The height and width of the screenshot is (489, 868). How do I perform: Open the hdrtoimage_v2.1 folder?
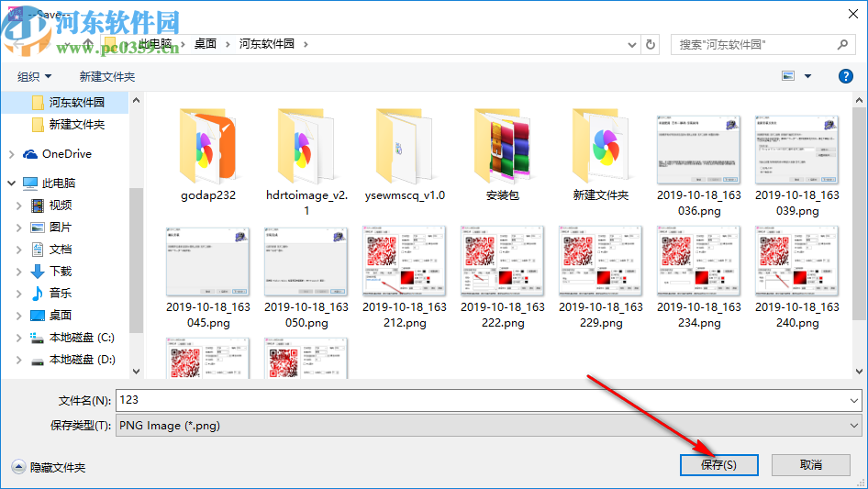pos(306,161)
